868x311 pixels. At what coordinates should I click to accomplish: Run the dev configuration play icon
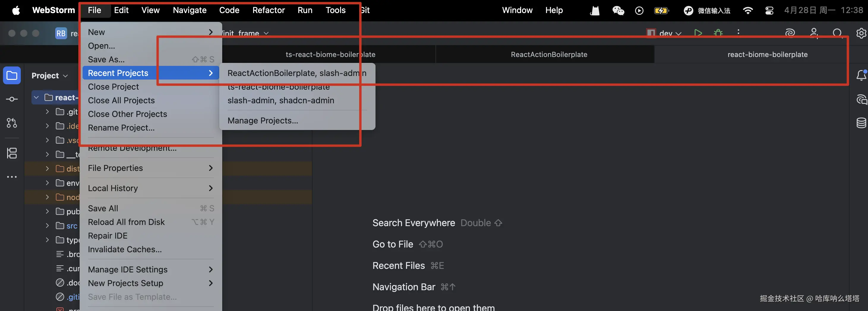tap(698, 33)
